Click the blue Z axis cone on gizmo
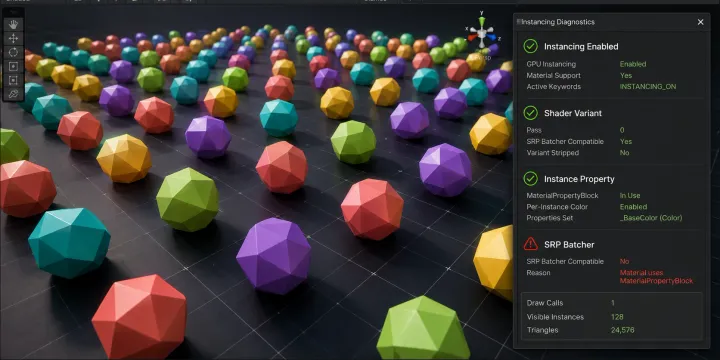Viewport: 720px width, 360px height. (x=492, y=37)
